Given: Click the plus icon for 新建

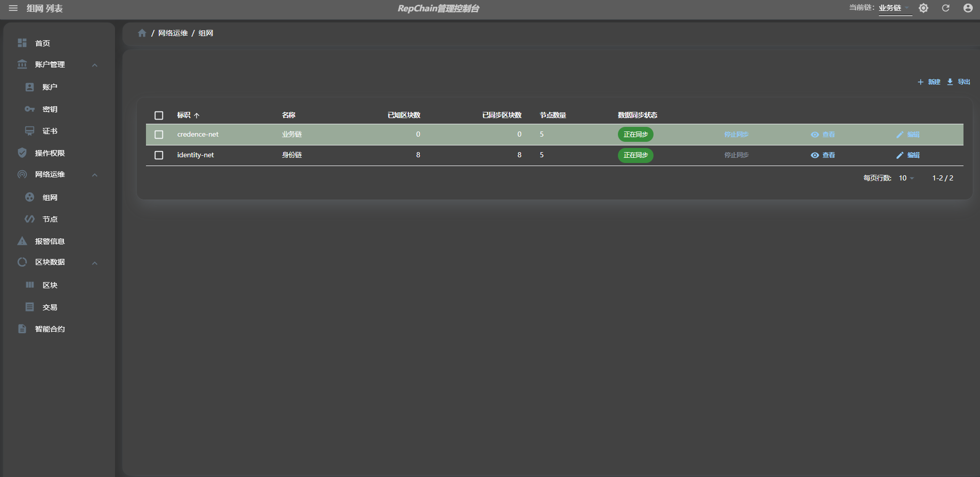Looking at the screenshot, I should click(920, 82).
